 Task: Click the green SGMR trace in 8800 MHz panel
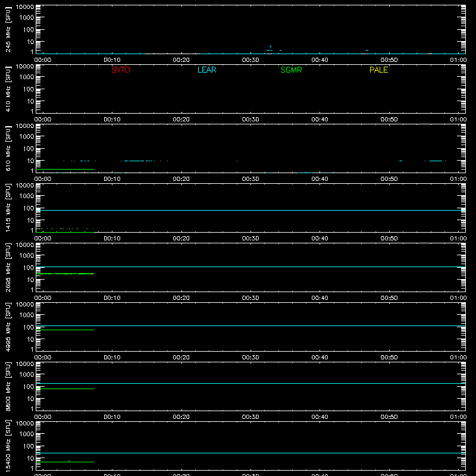65,389
